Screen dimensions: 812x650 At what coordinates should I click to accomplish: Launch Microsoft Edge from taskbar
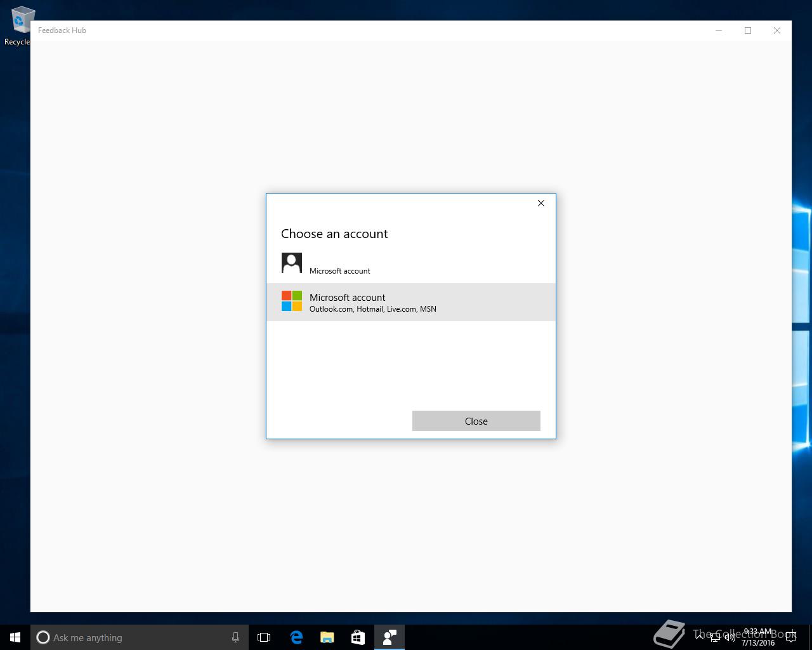click(x=296, y=637)
